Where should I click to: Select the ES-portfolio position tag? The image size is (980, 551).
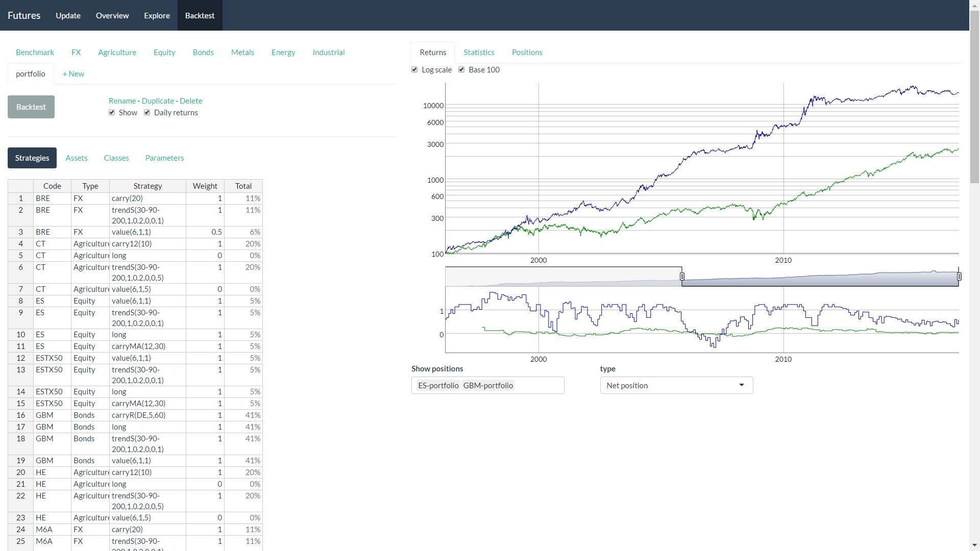[x=438, y=386]
